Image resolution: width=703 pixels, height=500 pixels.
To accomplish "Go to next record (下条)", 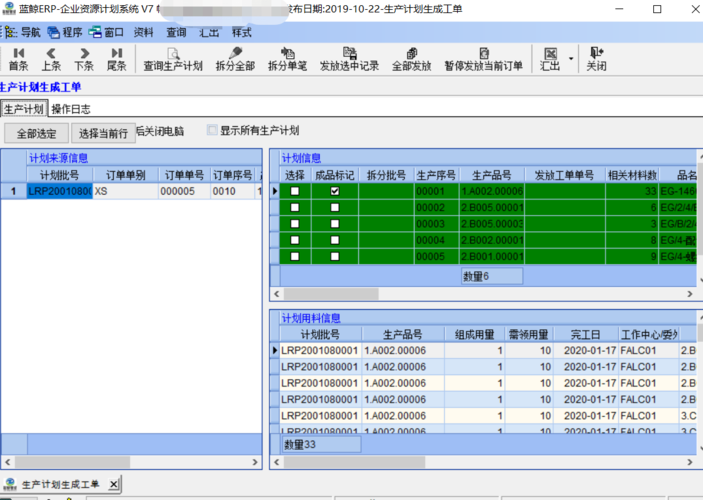I will pyautogui.click(x=84, y=59).
